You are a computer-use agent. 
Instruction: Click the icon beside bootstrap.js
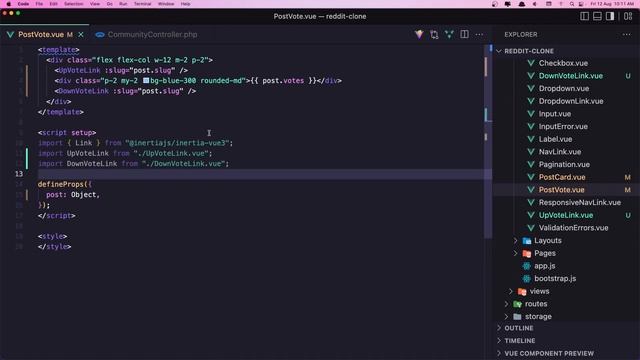pyautogui.click(x=527, y=279)
